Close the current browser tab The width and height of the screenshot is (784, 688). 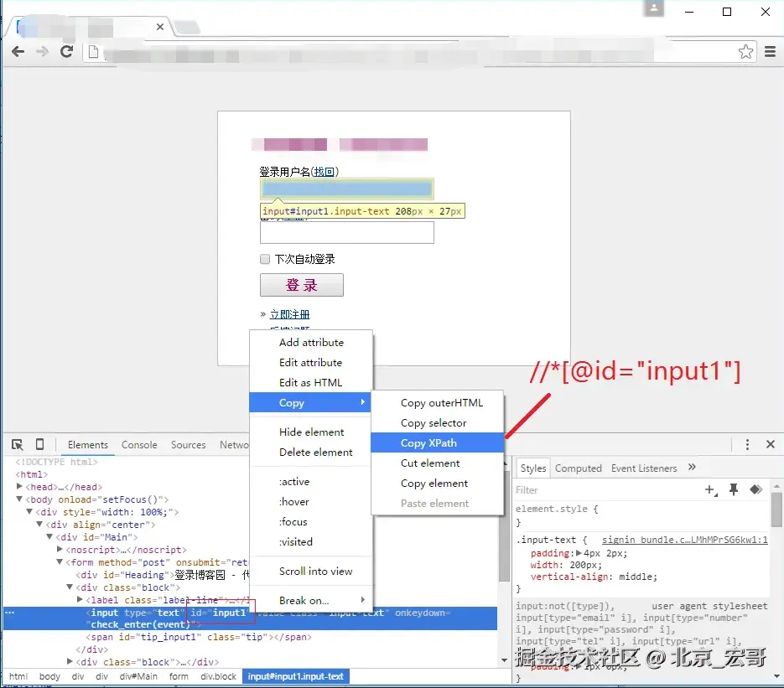coord(160,27)
